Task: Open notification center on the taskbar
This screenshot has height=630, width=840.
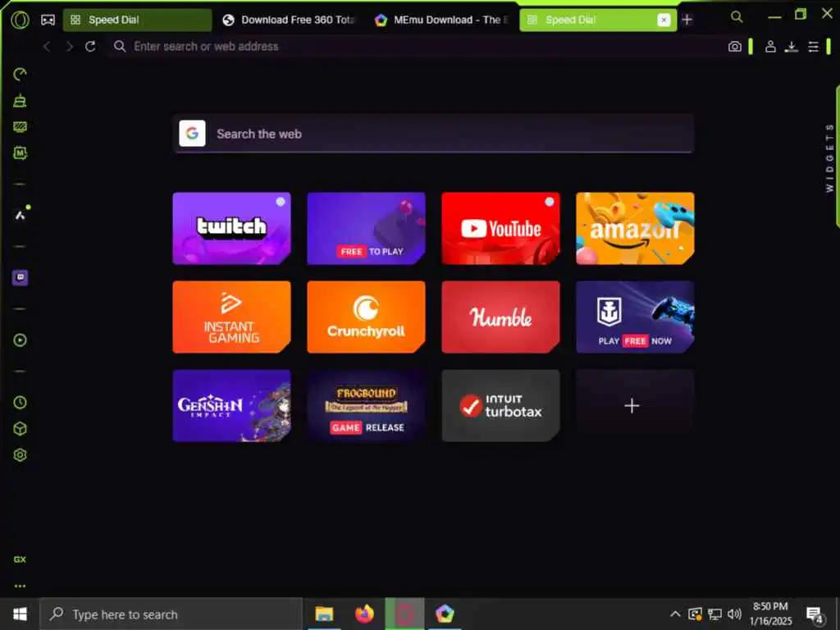Action: coord(815,614)
